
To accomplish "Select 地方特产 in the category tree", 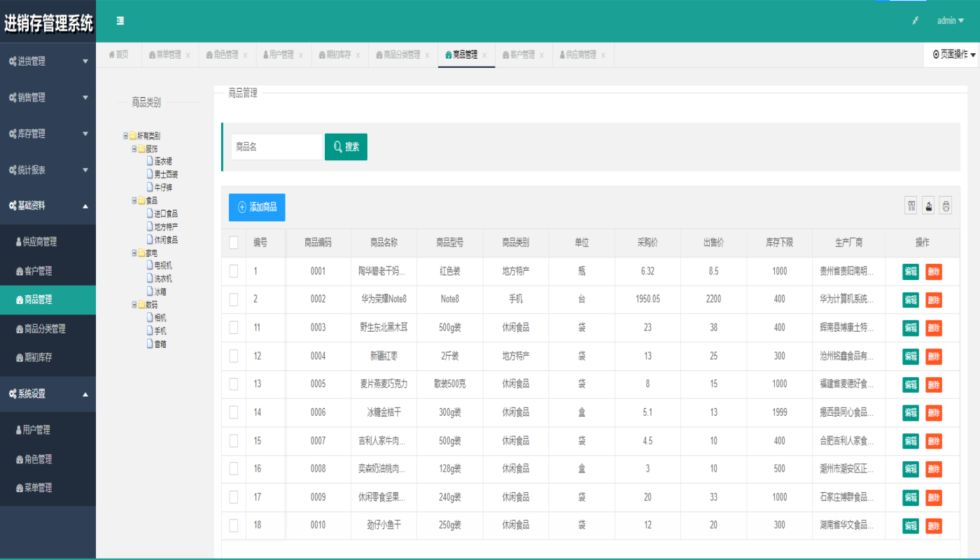I will (x=166, y=227).
